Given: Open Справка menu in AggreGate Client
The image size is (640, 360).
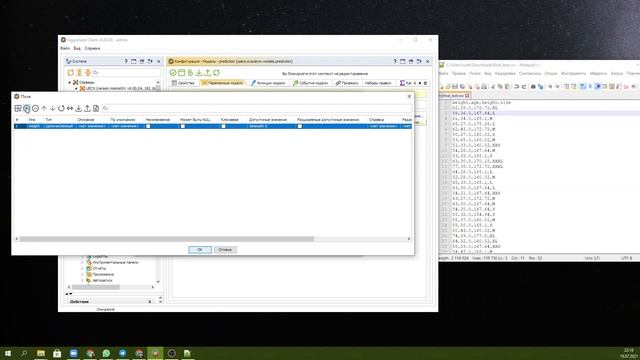Looking at the screenshot, I should (x=92, y=49).
